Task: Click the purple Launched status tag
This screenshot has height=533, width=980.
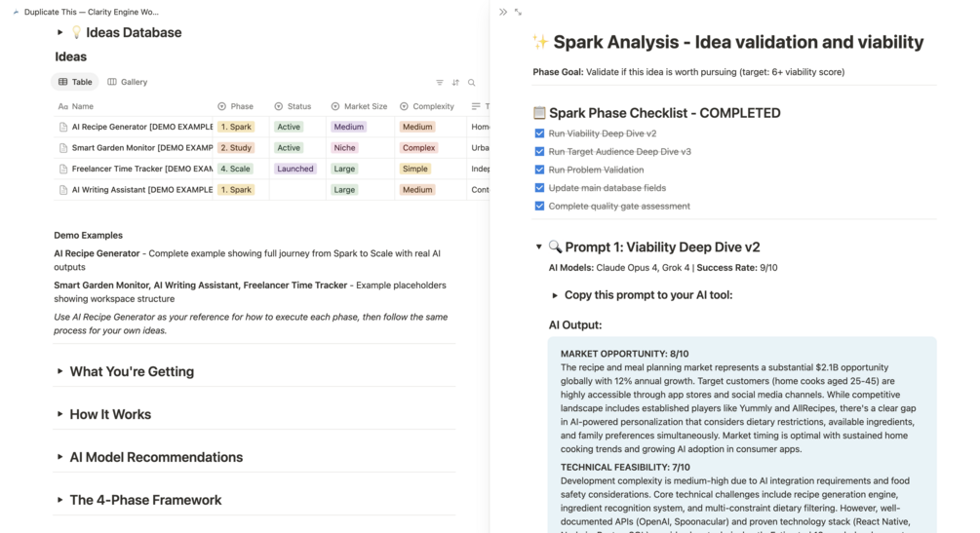Action: tap(294, 169)
